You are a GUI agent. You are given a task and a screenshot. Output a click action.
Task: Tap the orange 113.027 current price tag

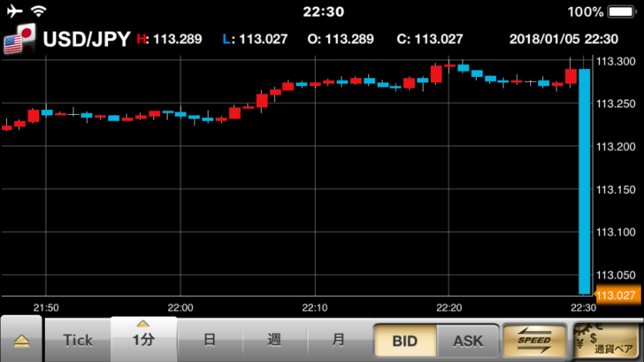click(x=617, y=296)
